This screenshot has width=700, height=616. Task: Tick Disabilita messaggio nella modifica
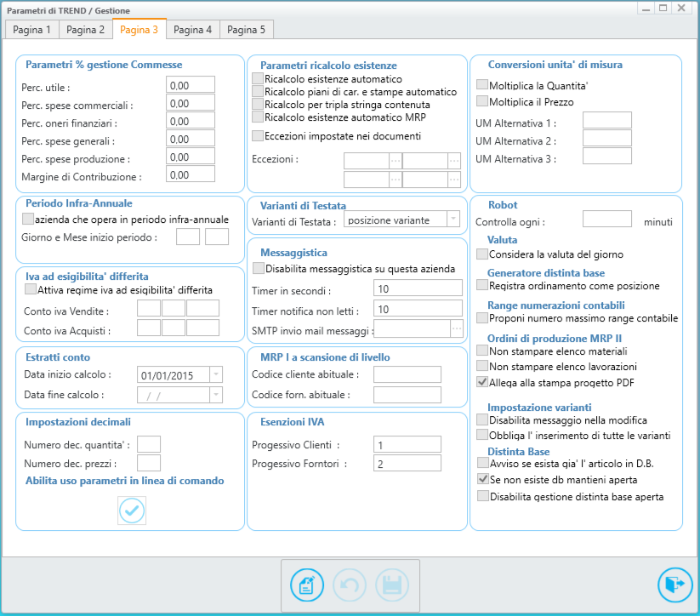pos(482,419)
